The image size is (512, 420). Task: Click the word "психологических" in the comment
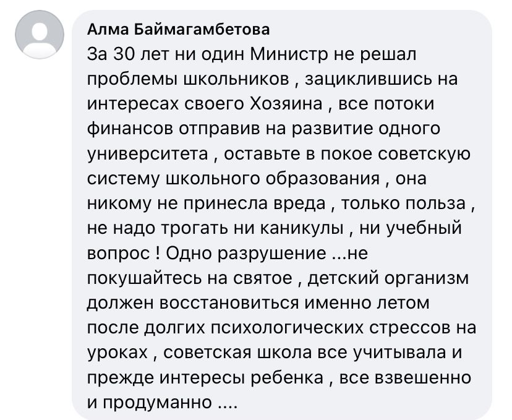(288, 328)
